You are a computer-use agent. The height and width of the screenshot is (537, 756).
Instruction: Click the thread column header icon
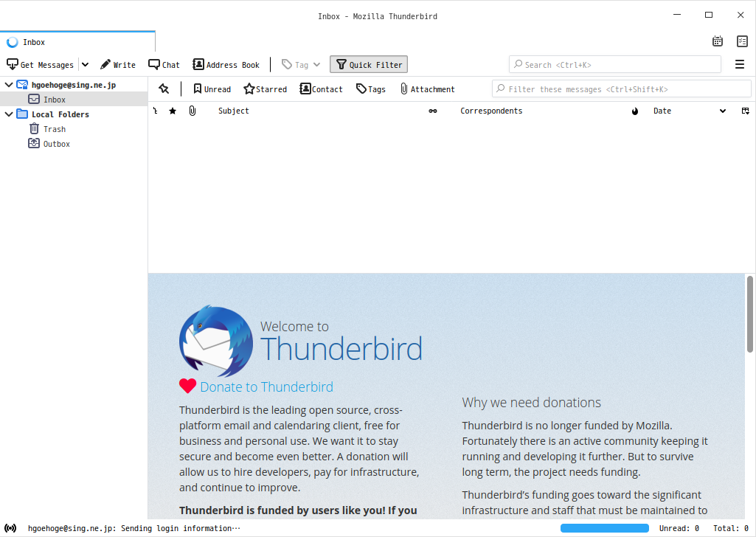[x=155, y=111]
